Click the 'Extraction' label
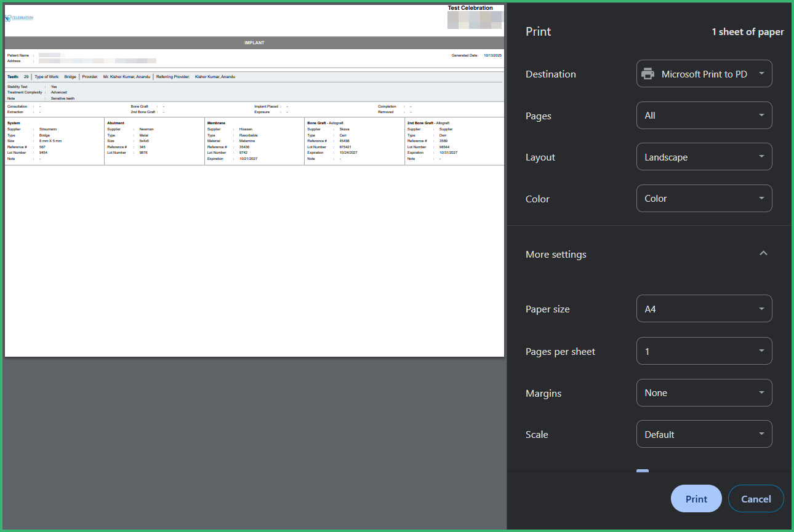The image size is (794, 532). pyautogui.click(x=15, y=112)
